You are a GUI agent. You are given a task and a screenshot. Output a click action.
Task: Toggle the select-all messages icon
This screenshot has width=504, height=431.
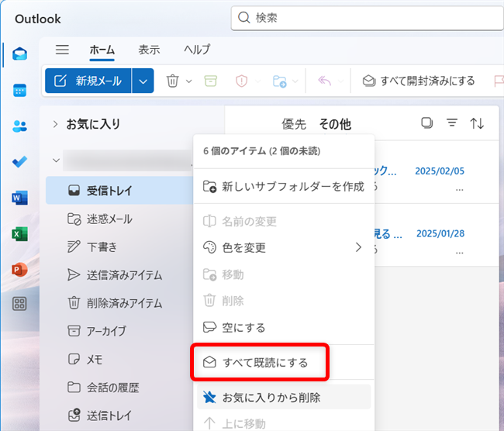[426, 123]
